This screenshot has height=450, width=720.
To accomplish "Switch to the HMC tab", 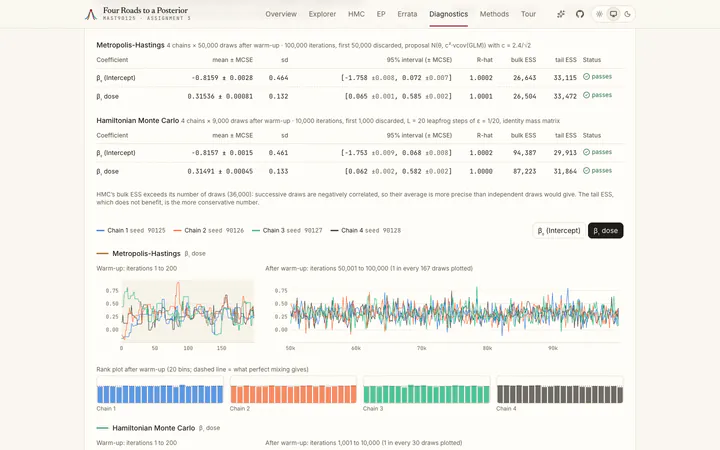I will click(356, 14).
